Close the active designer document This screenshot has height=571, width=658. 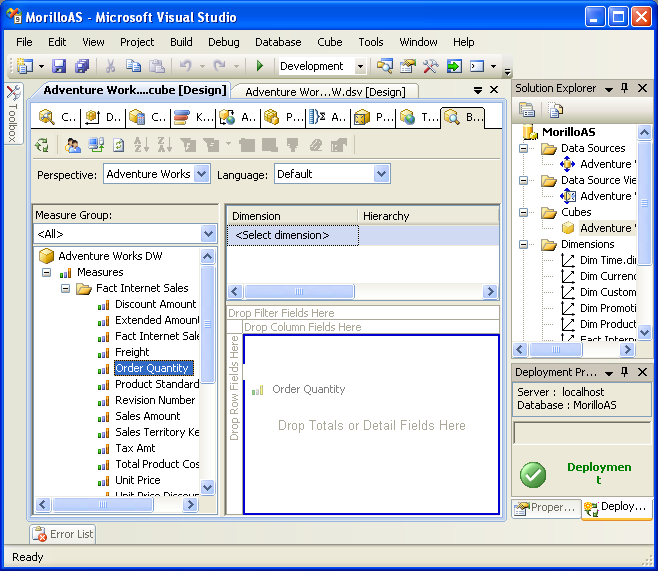pyautogui.click(x=494, y=90)
